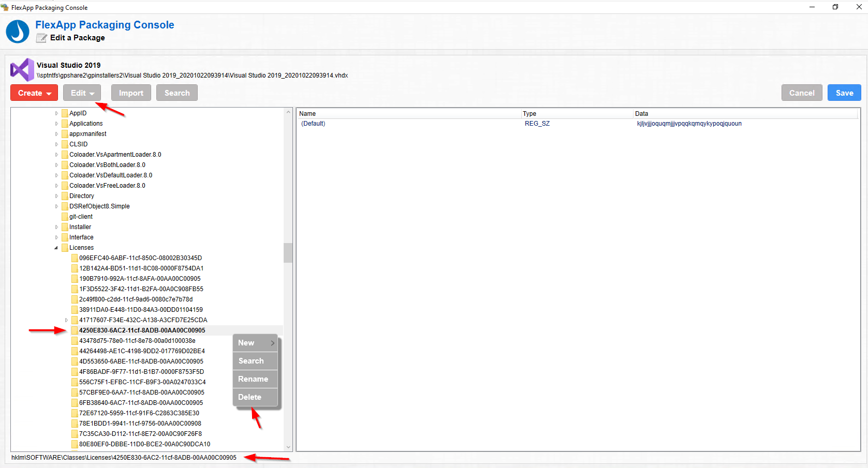Click the appxmanifest folder icon
This screenshot has width=868, height=468.
pyautogui.click(x=65, y=134)
